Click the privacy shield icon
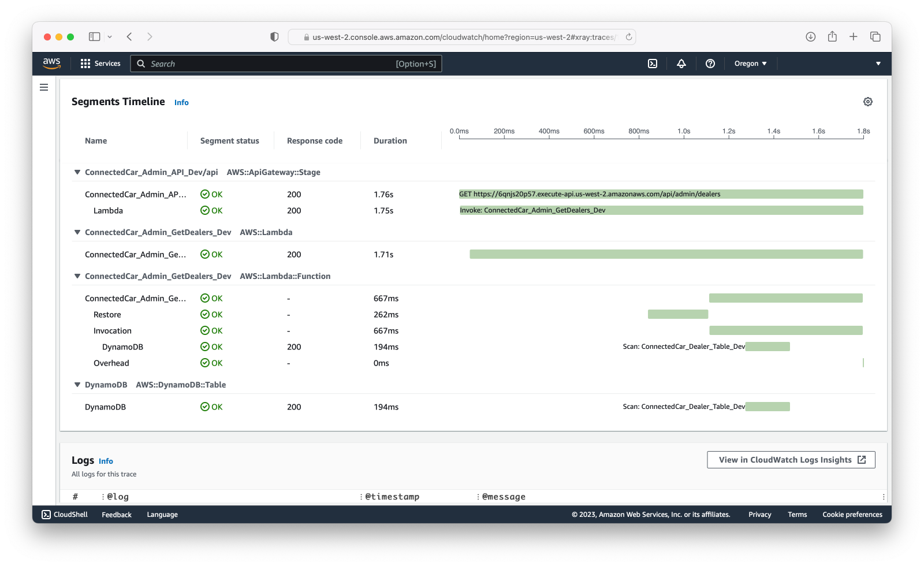The width and height of the screenshot is (924, 566). click(x=274, y=36)
